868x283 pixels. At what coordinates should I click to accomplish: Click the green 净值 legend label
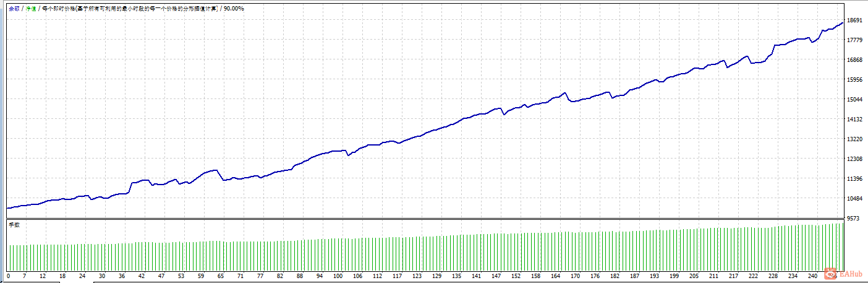pos(32,9)
